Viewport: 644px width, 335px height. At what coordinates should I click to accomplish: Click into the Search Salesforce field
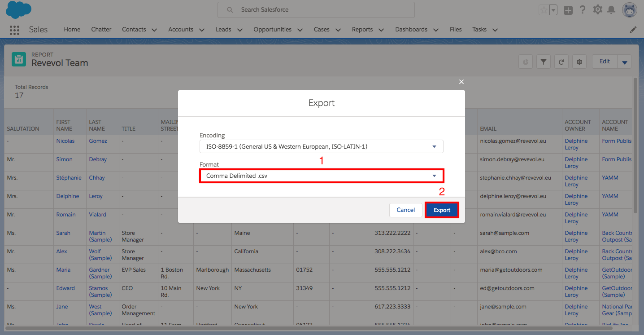(x=316, y=10)
